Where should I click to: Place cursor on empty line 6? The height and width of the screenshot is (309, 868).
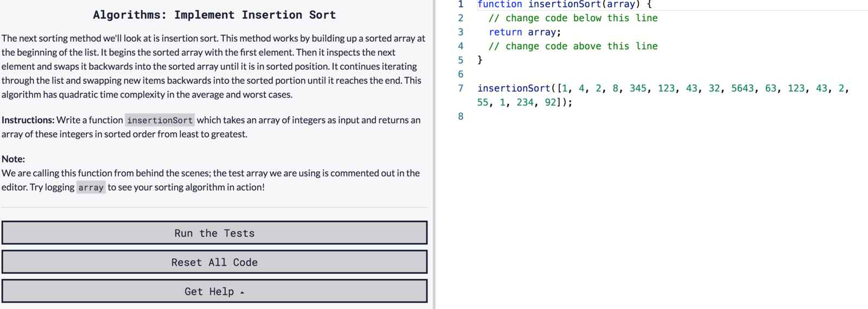click(x=542, y=74)
